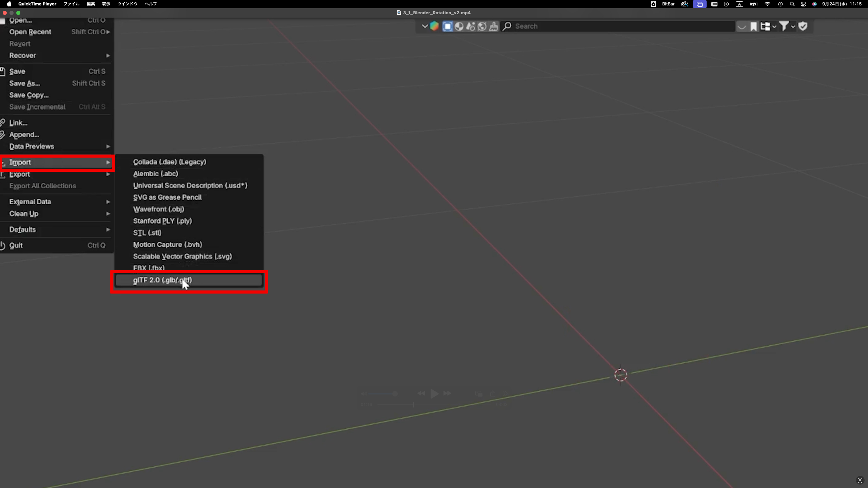
Task: Click the fast-forward button
Action: [447, 393]
